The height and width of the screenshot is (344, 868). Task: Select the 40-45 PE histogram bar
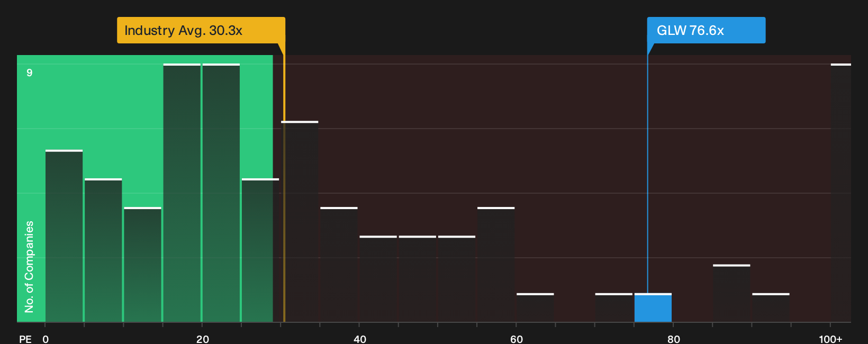pyautogui.click(x=378, y=279)
